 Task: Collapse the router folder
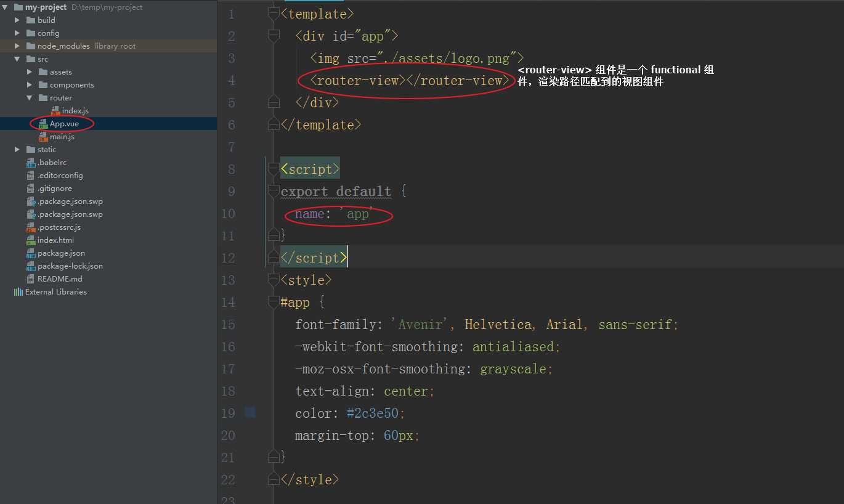click(30, 98)
